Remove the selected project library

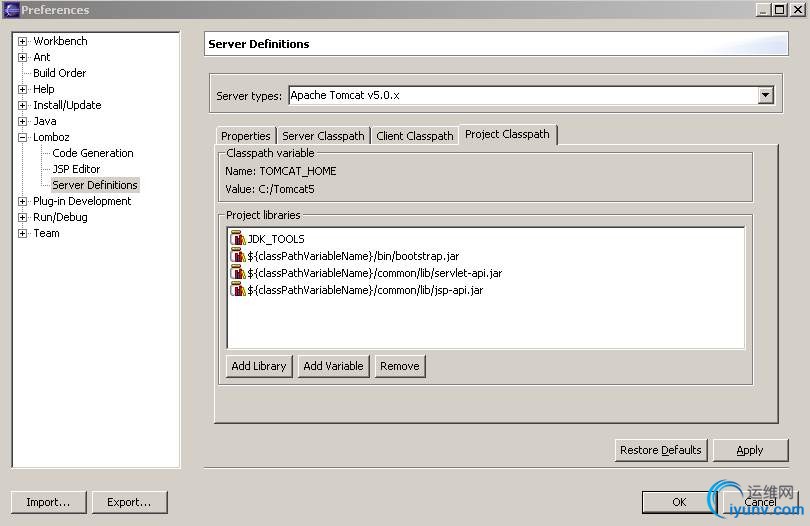(x=400, y=366)
